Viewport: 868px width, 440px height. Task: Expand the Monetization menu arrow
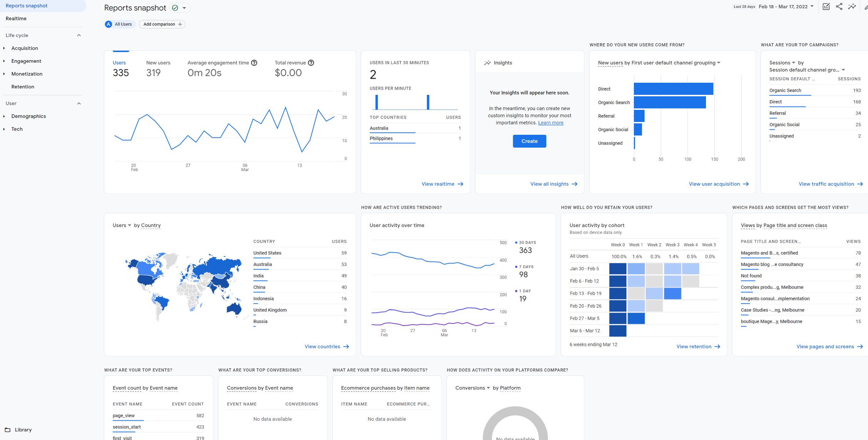tap(4, 74)
